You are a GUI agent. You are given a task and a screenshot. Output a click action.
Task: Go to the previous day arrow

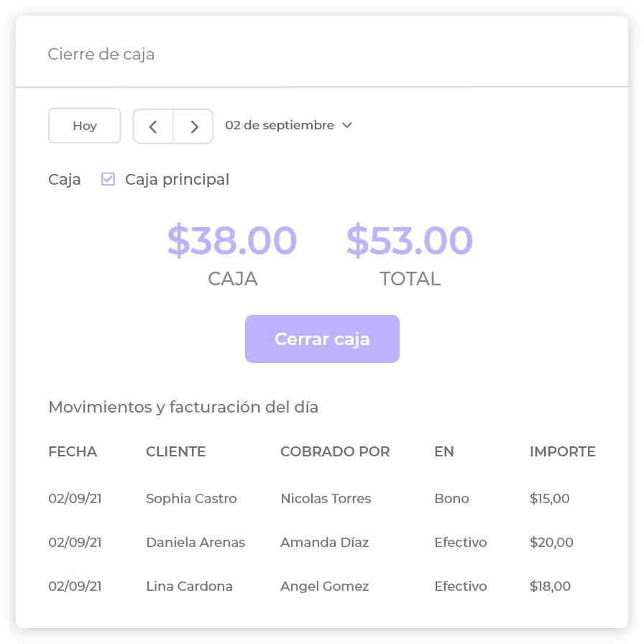[153, 126]
